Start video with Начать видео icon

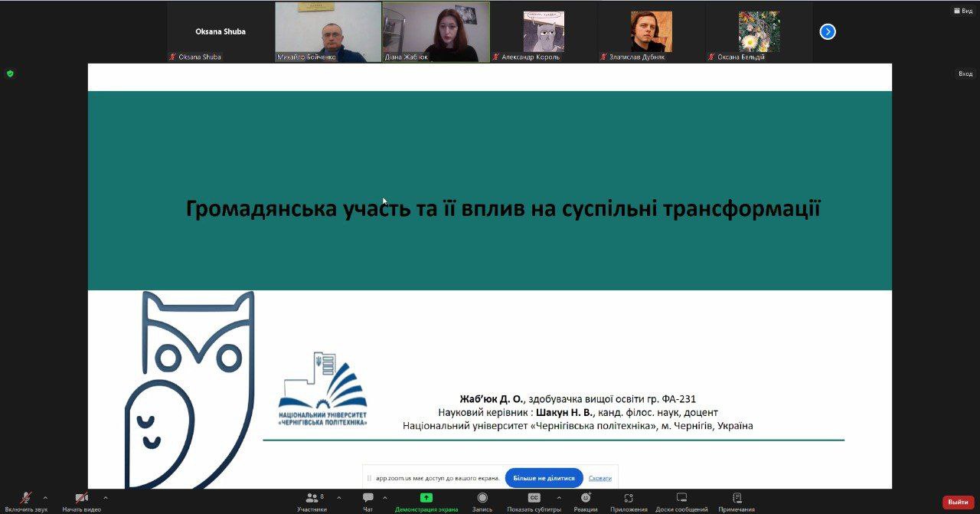81,499
